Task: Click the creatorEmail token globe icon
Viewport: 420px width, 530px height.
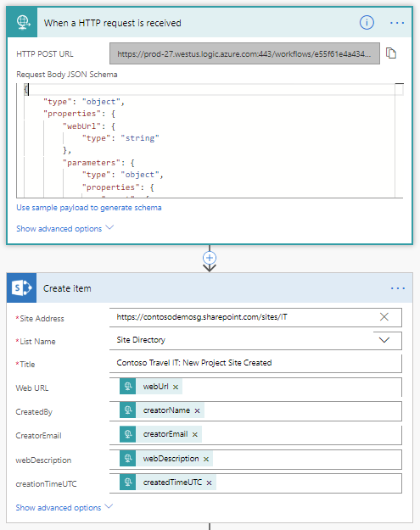Action: coord(128,434)
